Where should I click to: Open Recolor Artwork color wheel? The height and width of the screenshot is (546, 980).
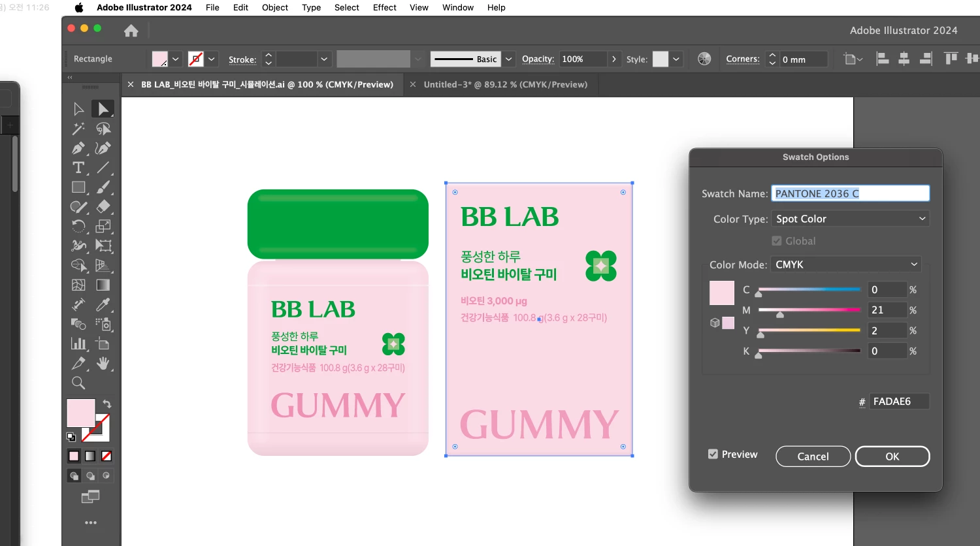point(704,59)
